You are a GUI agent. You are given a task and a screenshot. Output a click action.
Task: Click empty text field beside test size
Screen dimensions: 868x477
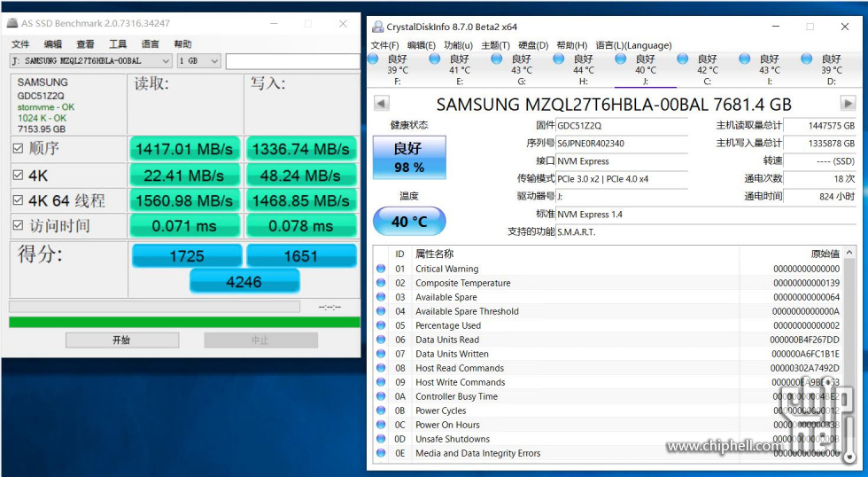coord(293,61)
